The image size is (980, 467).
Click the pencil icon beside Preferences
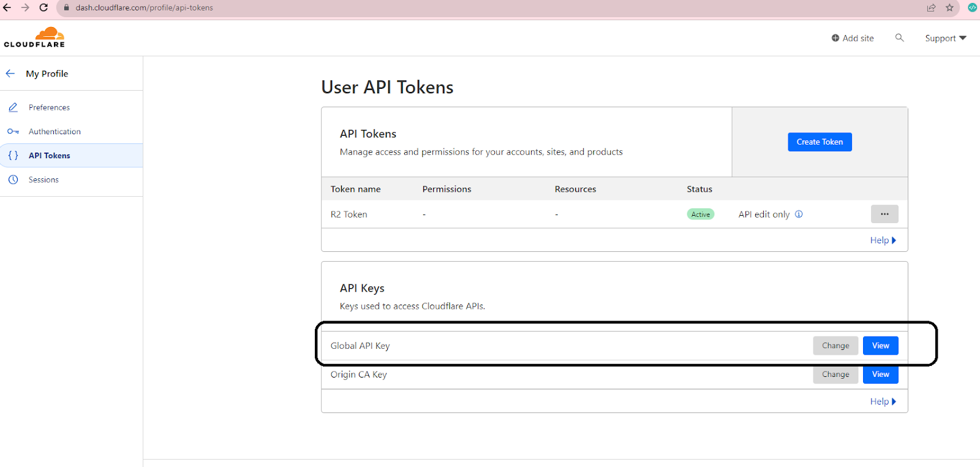[13, 107]
